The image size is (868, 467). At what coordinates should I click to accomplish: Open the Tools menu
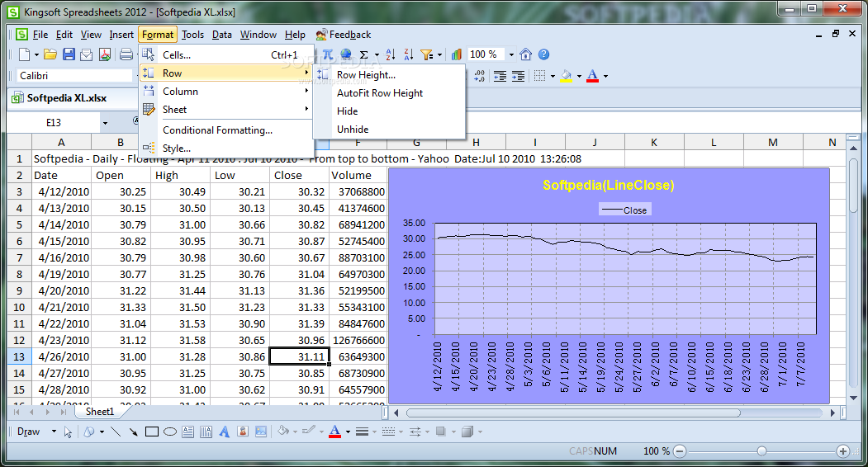click(192, 35)
